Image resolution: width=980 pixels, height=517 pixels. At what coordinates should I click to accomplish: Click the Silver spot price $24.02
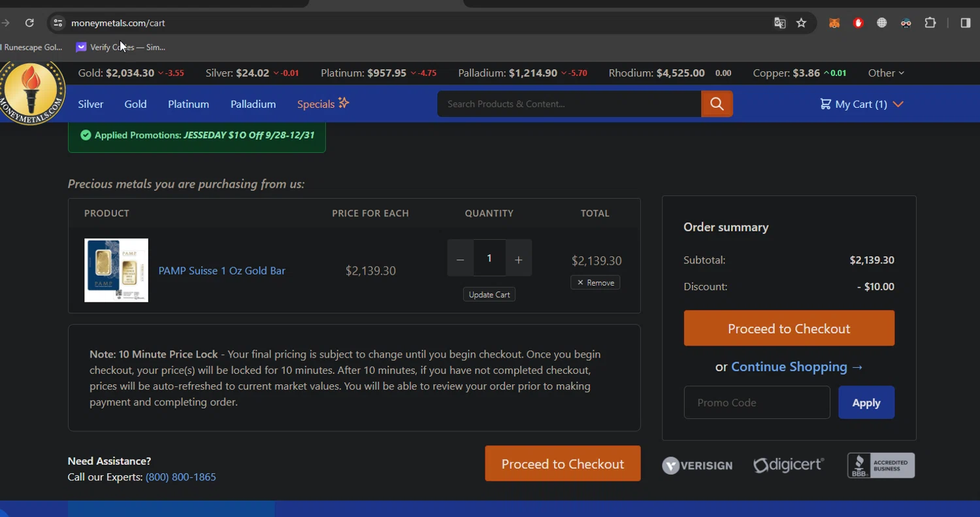point(252,73)
